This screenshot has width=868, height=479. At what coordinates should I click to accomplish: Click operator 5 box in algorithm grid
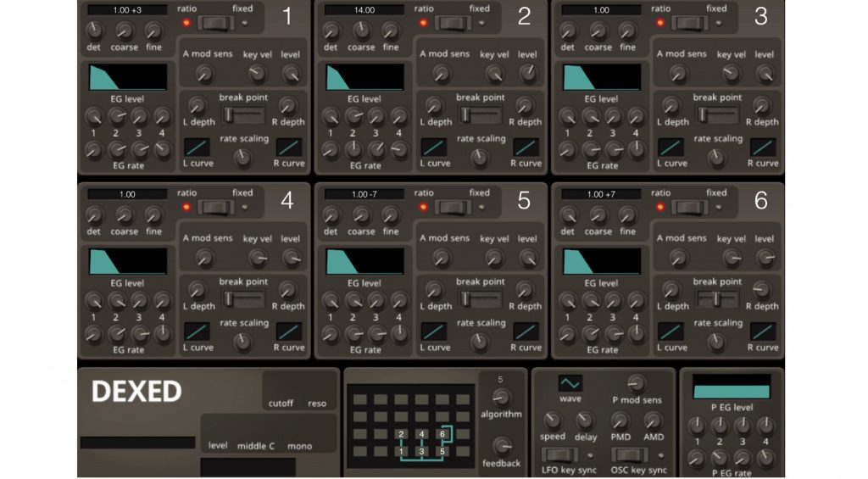[x=442, y=451]
